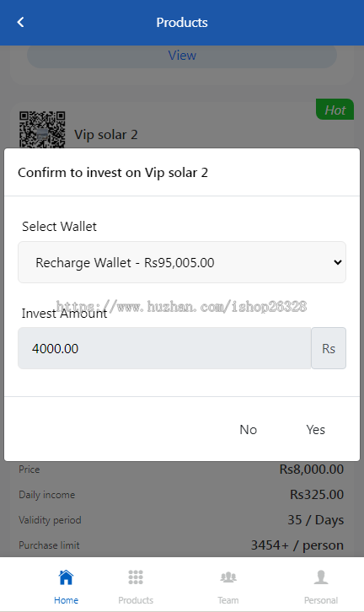Image resolution: width=364 pixels, height=612 pixels.
Task: Click the View button behind the dialog
Action: tap(182, 56)
